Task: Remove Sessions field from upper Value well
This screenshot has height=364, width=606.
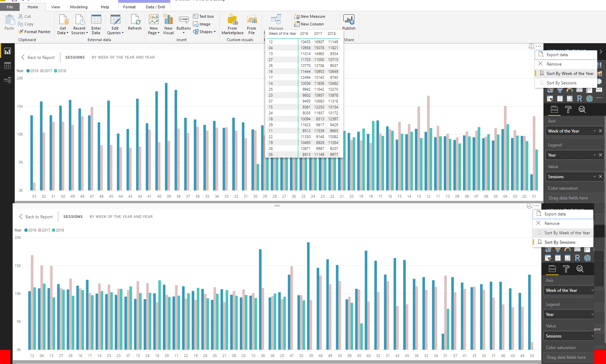Action: [x=600, y=177]
